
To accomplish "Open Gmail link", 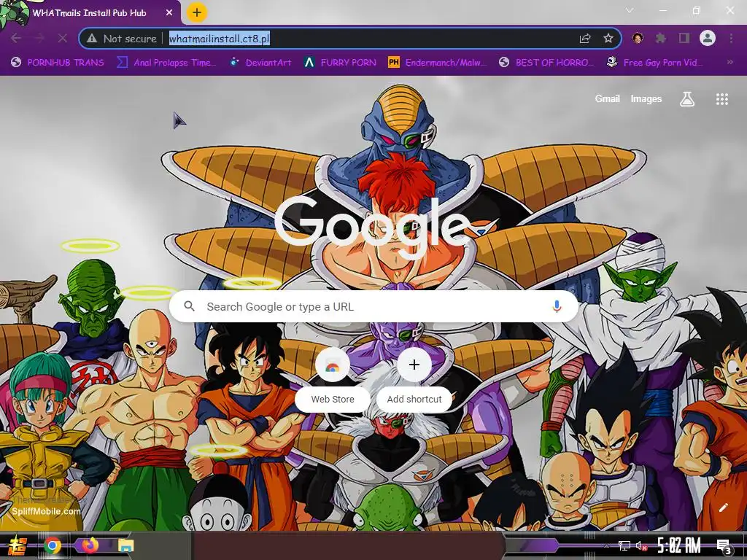I will [608, 98].
